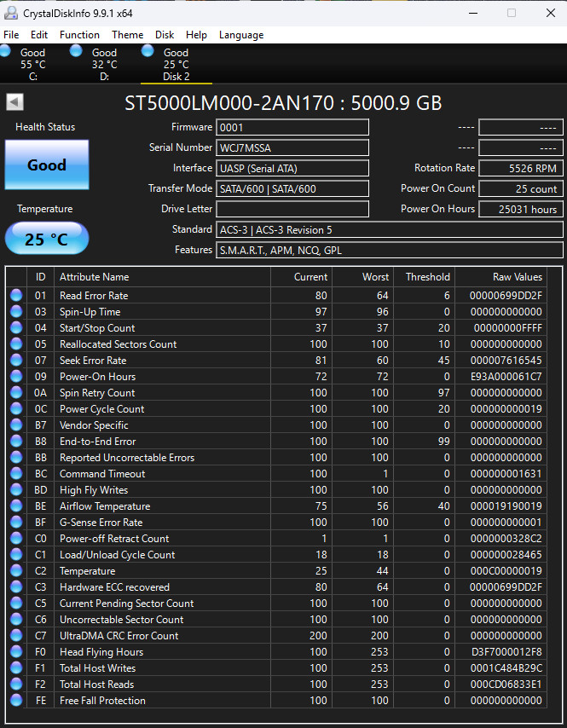Click status orb for Hardware ECC recovered
Image resolution: width=567 pixels, height=728 pixels.
click(x=16, y=586)
